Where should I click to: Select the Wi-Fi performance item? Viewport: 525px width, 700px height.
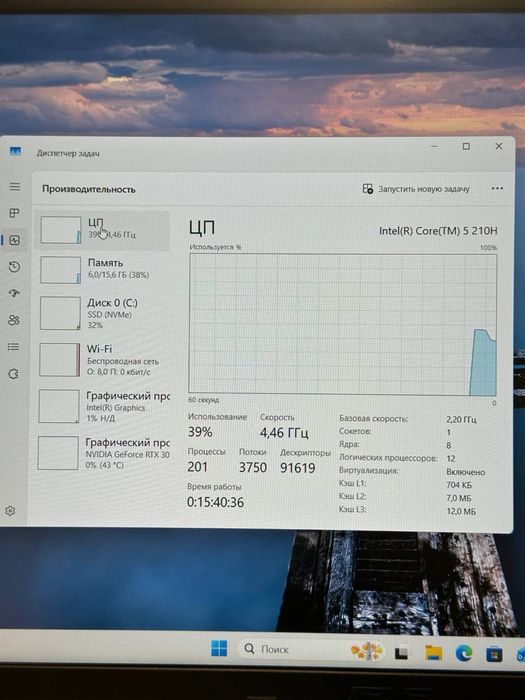pyautogui.click(x=102, y=359)
